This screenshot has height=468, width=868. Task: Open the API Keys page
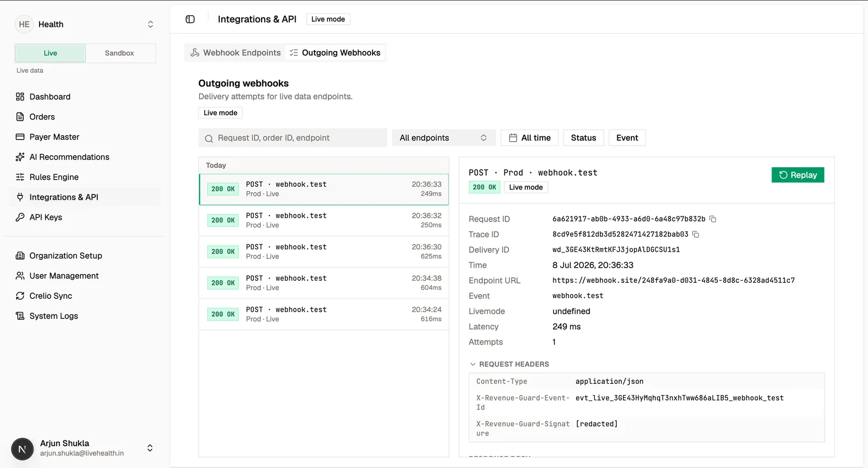click(x=85, y=217)
